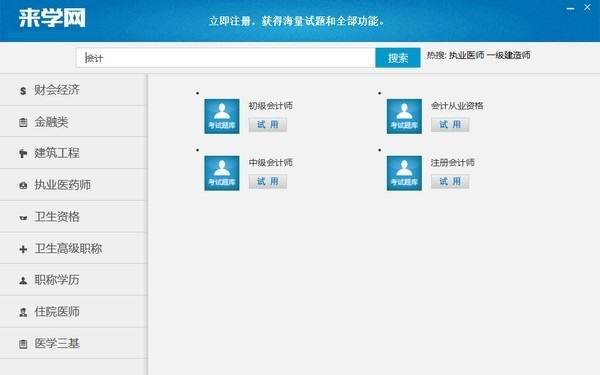Click the 搜索 search button
600x375 pixels.
click(x=398, y=58)
